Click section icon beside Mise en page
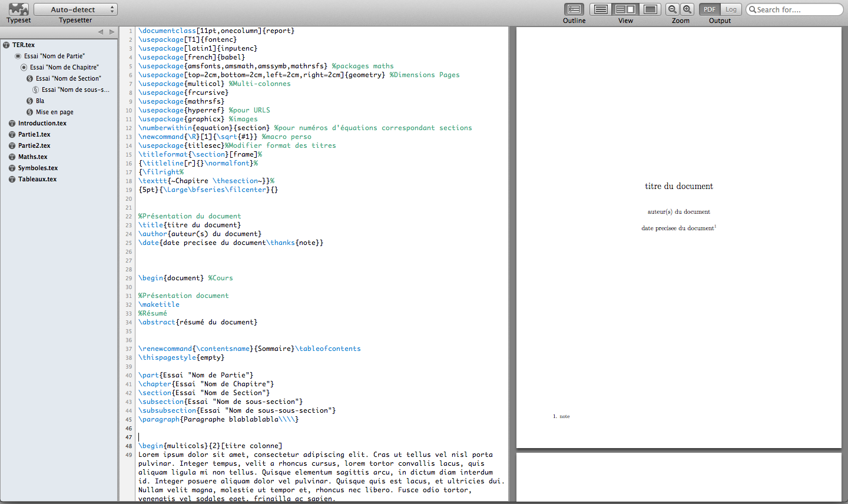This screenshot has width=848, height=504. coord(29,112)
